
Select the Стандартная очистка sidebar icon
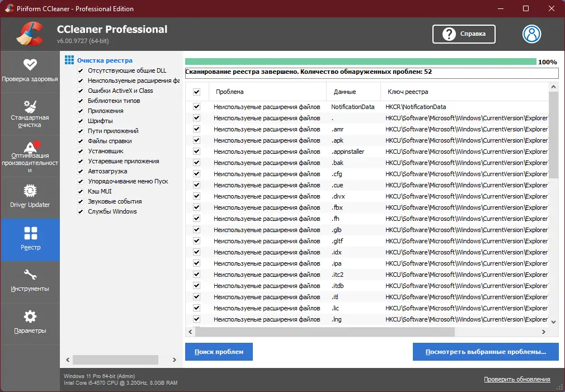30,112
